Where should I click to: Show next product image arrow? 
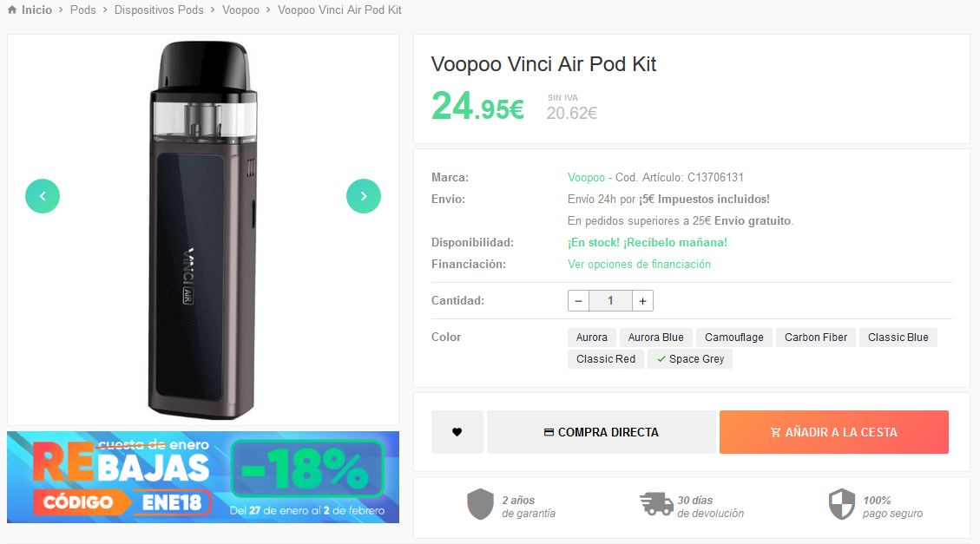364,196
